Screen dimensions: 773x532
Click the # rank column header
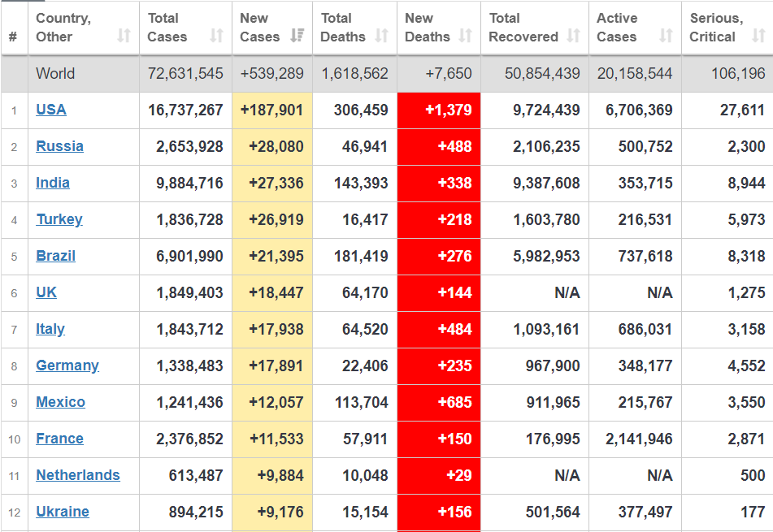point(13,37)
